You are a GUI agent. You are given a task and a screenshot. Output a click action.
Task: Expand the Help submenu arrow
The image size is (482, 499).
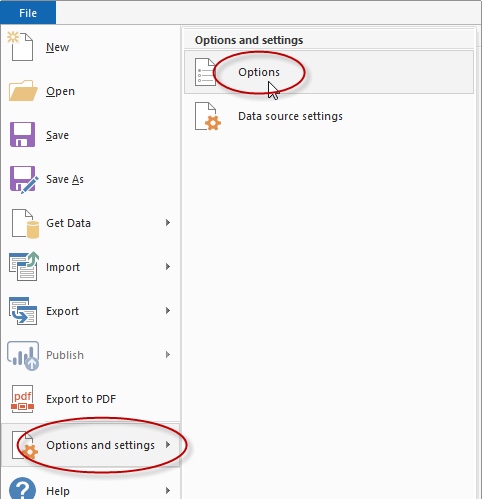point(168,491)
